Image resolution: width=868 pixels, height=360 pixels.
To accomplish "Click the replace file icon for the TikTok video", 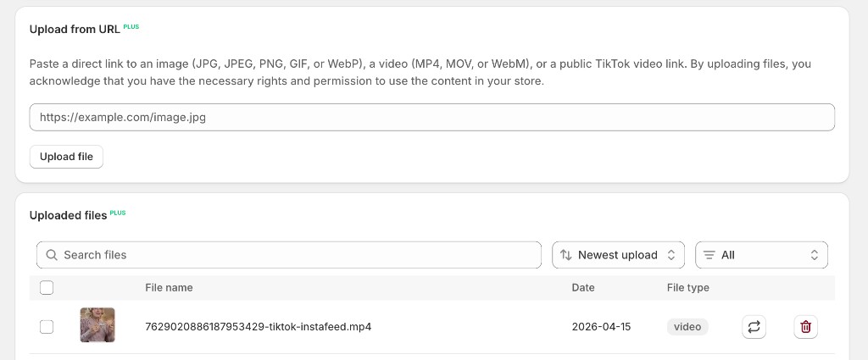I will [754, 327].
